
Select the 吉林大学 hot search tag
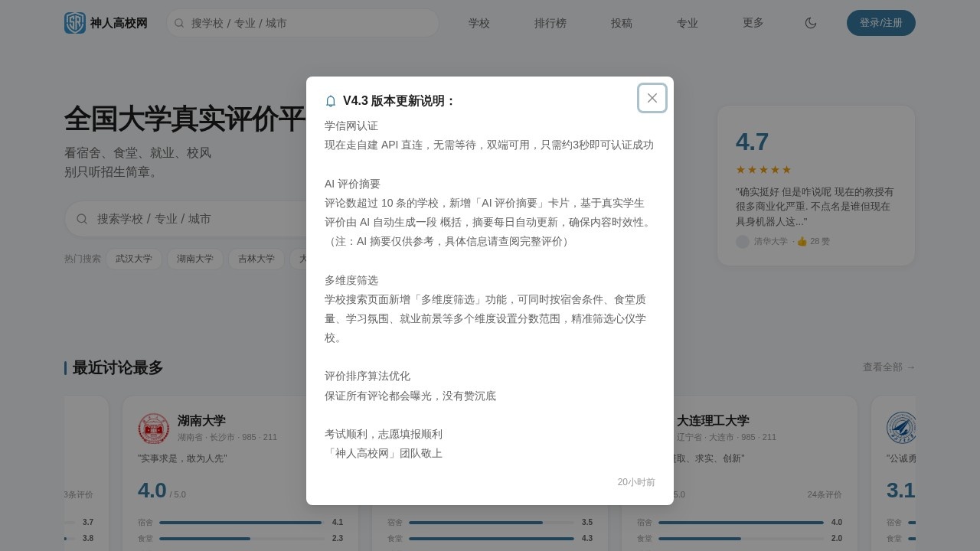256,259
